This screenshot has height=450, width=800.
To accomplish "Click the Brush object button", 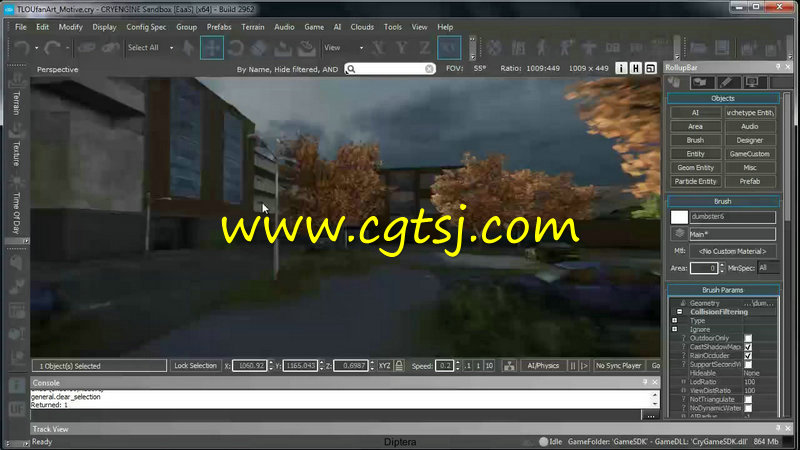I will click(695, 140).
